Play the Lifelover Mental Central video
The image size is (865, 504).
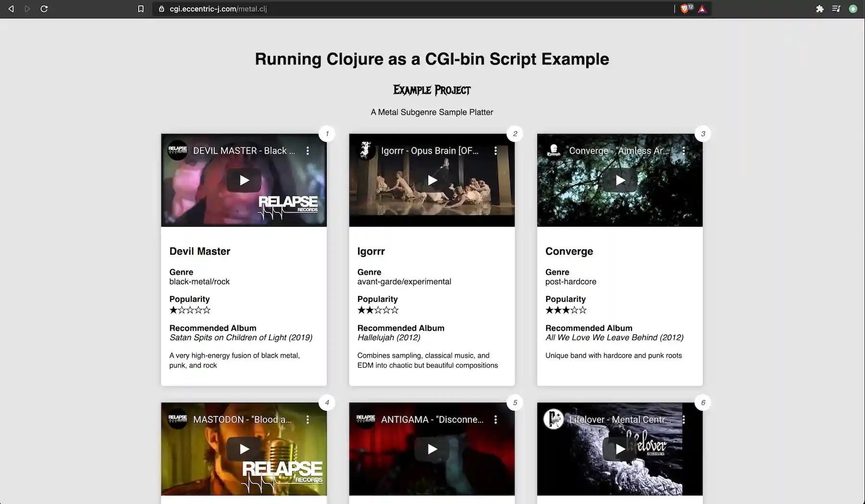click(x=620, y=449)
